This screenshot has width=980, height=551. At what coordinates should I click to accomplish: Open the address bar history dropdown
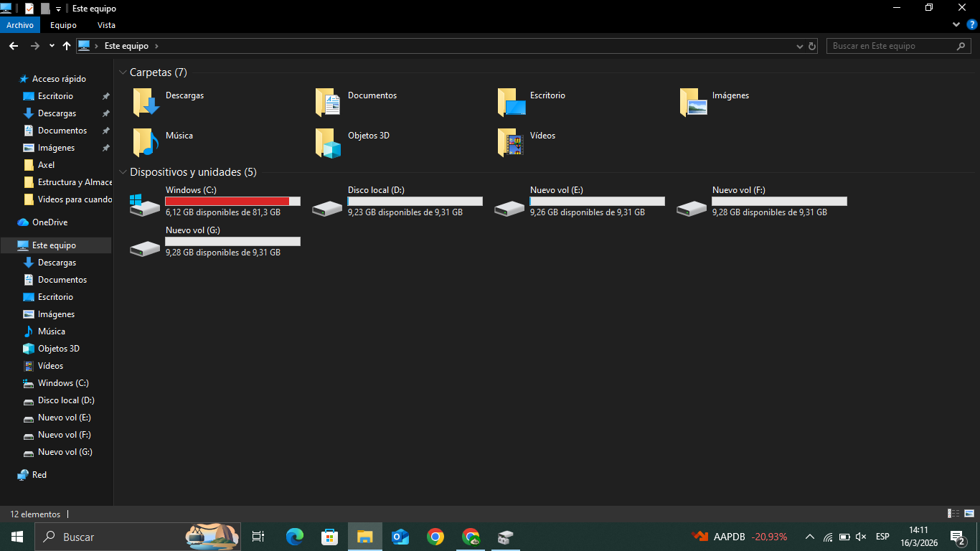click(x=800, y=46)
